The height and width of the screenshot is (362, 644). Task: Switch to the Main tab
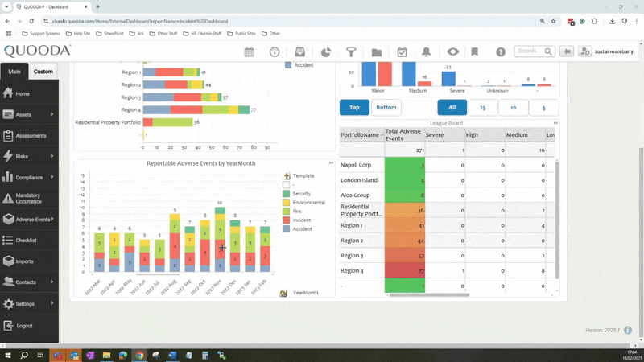click(14, 72)
